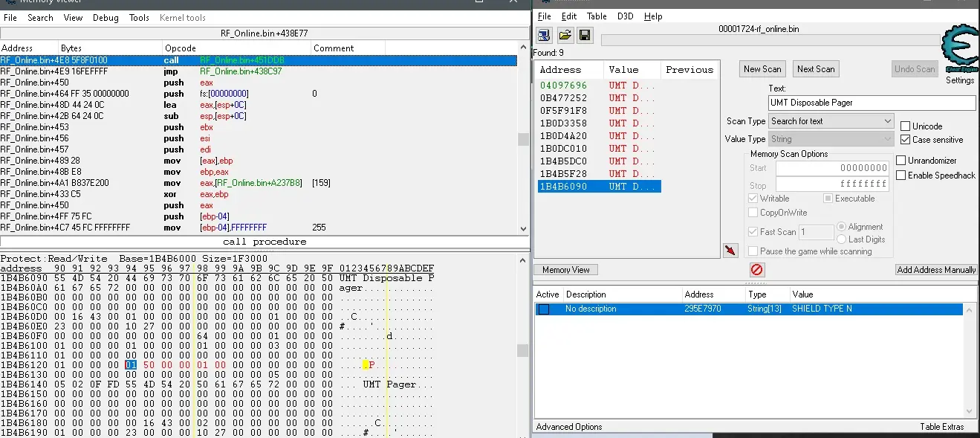Open the Table menu
Viewport: 980px width, 438px height.
point(597,16)
